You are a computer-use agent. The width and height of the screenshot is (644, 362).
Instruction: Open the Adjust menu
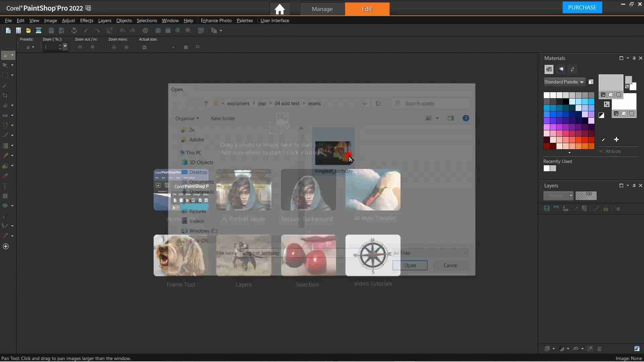point(68,20)
